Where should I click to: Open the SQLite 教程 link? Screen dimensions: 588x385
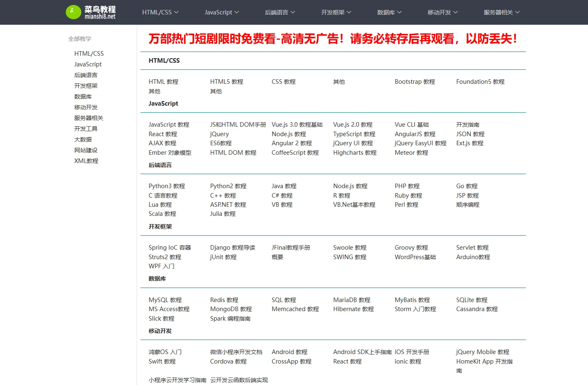(x=472, y=300)
